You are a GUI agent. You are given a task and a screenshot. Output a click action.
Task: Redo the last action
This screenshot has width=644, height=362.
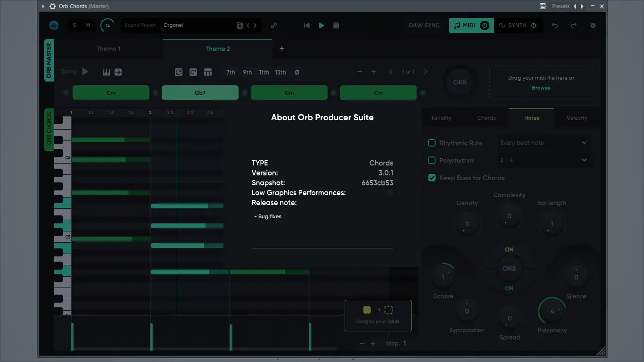click(574, 25)
